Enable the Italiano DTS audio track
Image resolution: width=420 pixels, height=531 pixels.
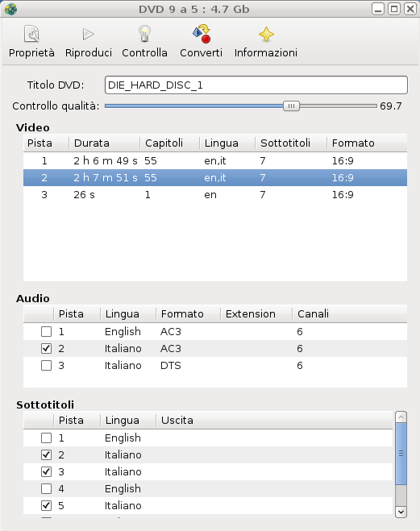[x=47, y=365]
